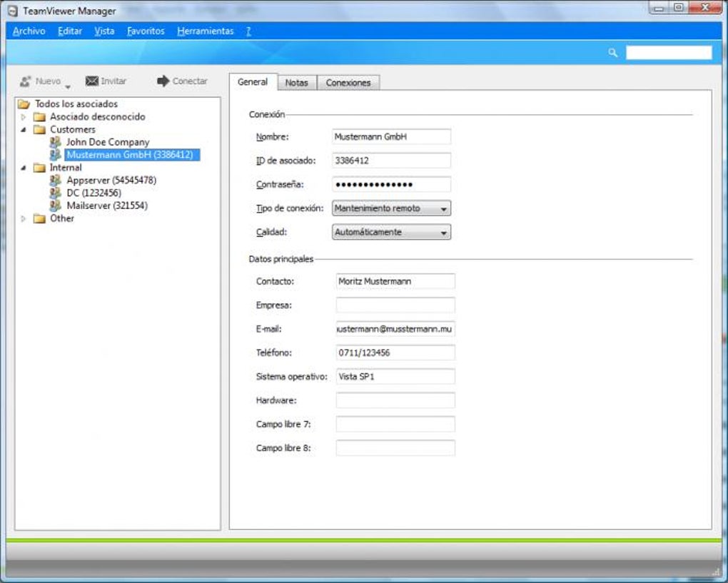Open the ? help menu
The width and height of the screenshot is (728, 583).
[x=248, y=31]
